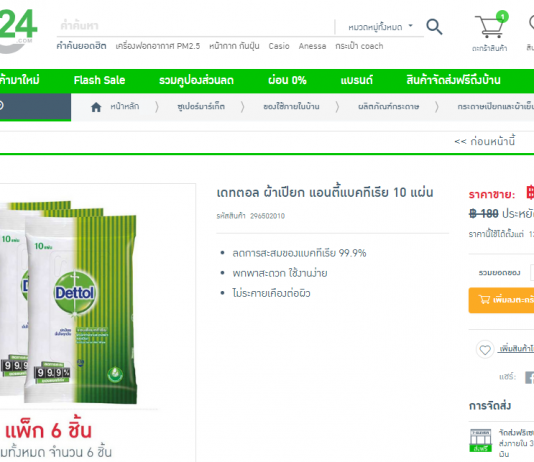Open the Flash Sale menu

click(x=99, y=80)
